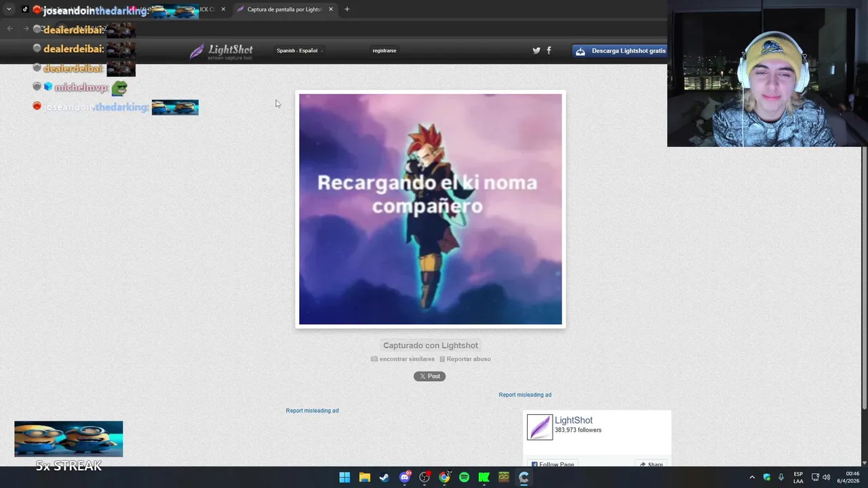Click right-side Report misleading ad link
The image size is (868, 488).
point(525,395)
